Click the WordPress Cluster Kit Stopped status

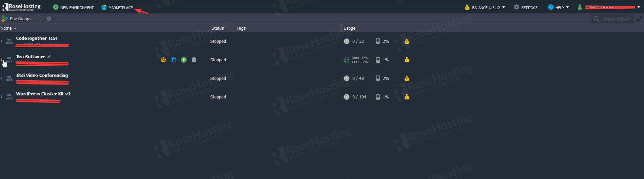(x=218, y=97)
